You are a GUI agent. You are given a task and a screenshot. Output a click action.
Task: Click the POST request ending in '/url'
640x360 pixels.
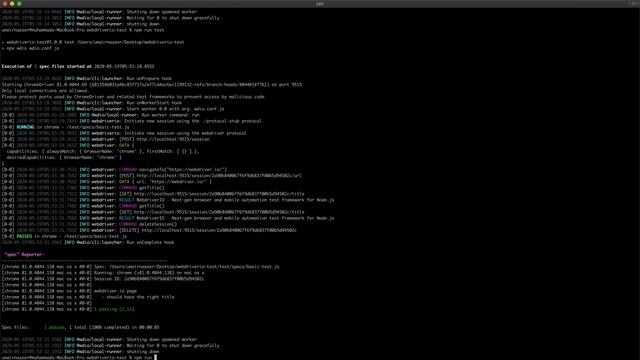[x=151, y=176]
